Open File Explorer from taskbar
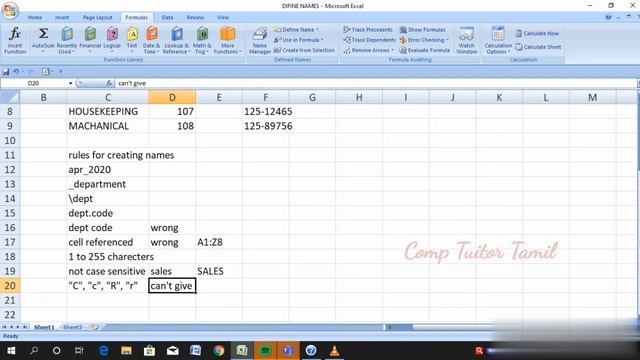The height and width of the screenshot is (360, 640). point(127,351)
